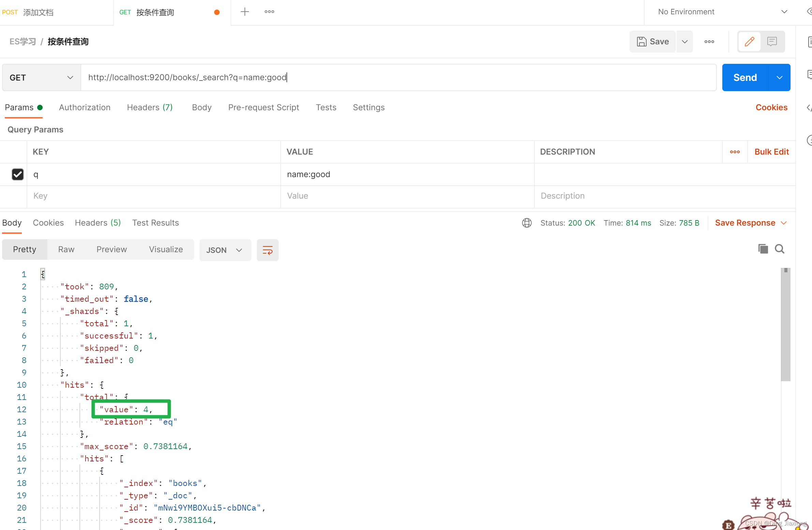812x530 pixels.
Task: Switch to the Tests tab
Action: (x=326, y=107)
